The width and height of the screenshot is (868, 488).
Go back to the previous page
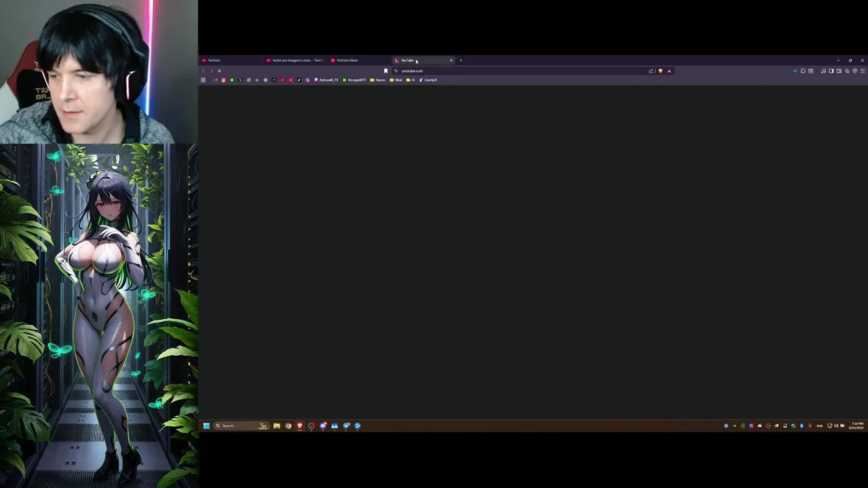pos(203,70)
